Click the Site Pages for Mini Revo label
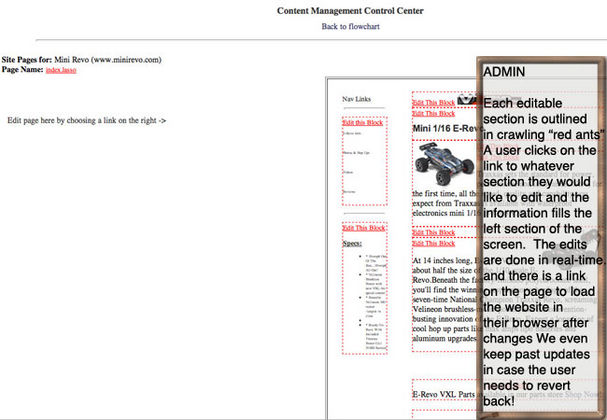The width and height of the screenshot is (607, 420). click(x=81, y=60)
